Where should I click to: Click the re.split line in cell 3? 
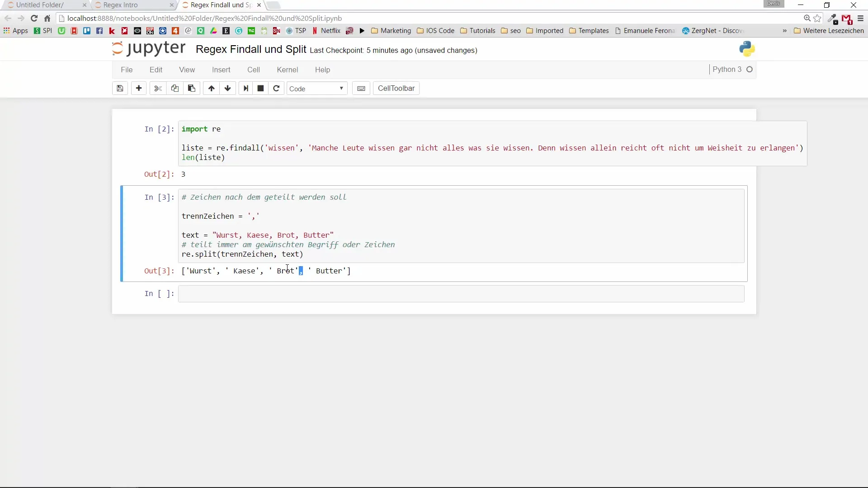(242, 254)
